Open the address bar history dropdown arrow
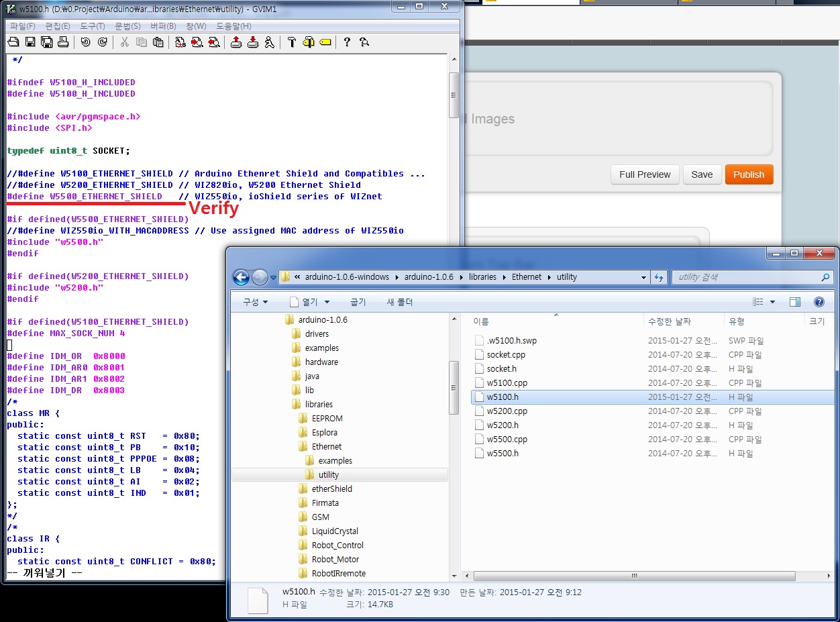840x622 pixels. click(644, 277)
